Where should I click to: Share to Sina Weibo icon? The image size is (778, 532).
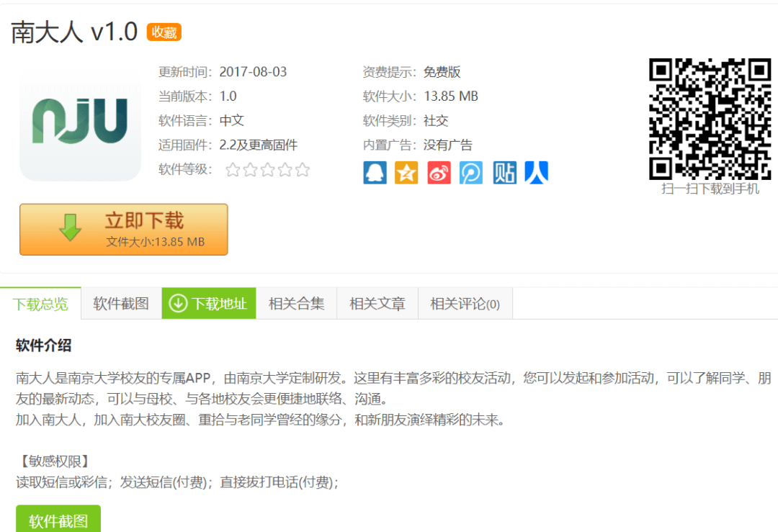pos(439,173)
